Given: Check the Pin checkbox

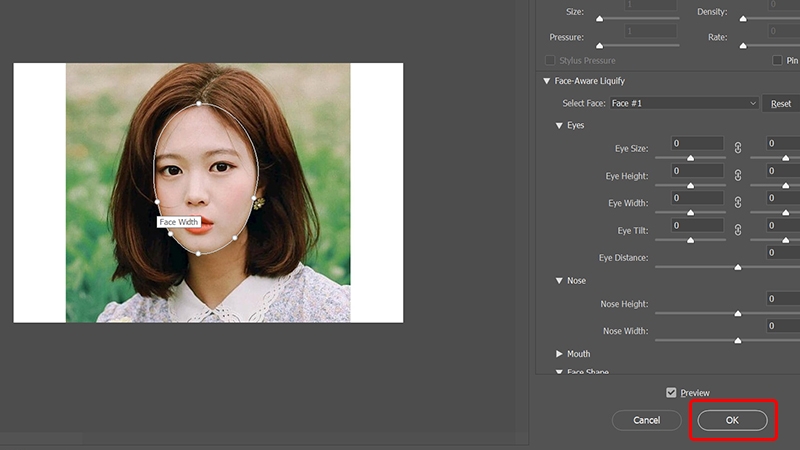Looking at the screenshot, I should [777, 60].
